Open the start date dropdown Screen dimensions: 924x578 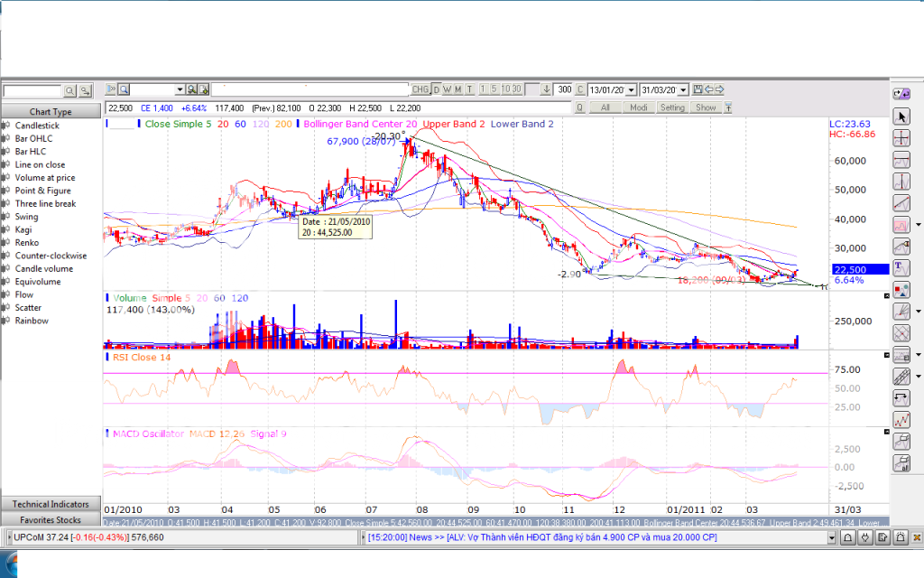[631, 90]
